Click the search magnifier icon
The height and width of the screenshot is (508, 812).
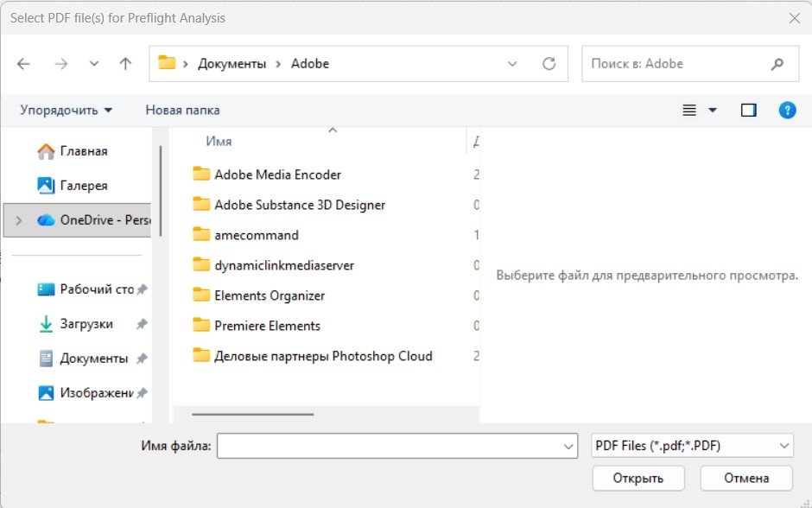click(777, 64)
